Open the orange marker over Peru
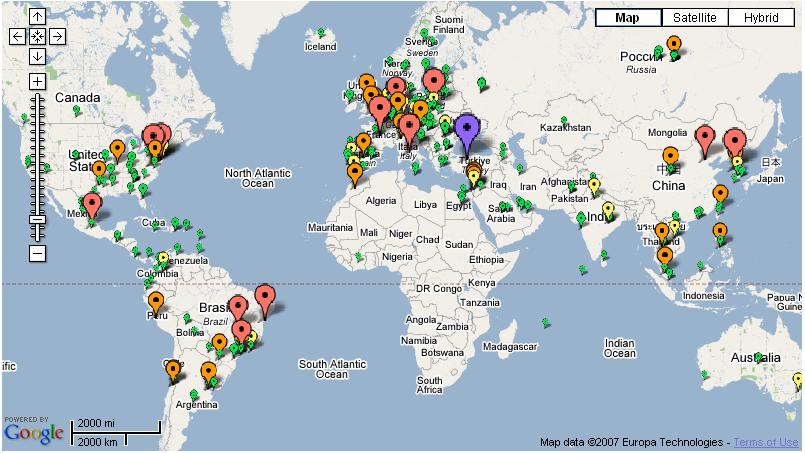 tap(155, 300)
